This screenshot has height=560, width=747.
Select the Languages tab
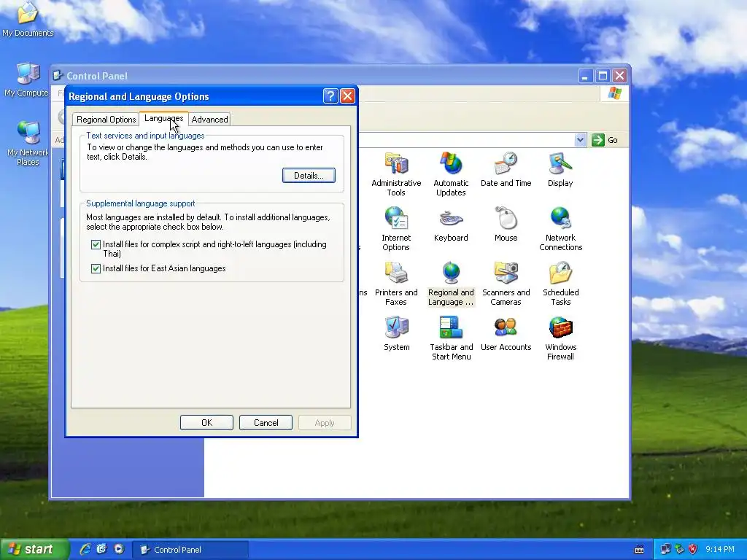tap(164, 118)
